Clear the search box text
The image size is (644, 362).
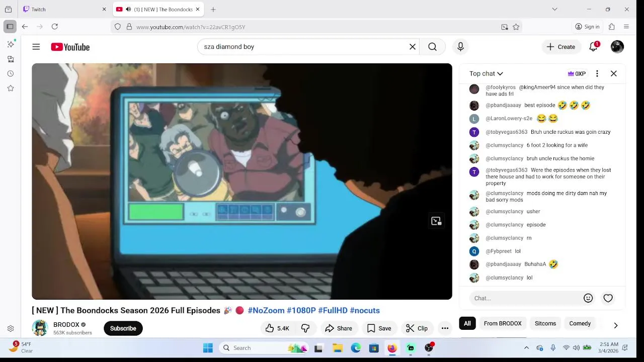coord(413,47)
